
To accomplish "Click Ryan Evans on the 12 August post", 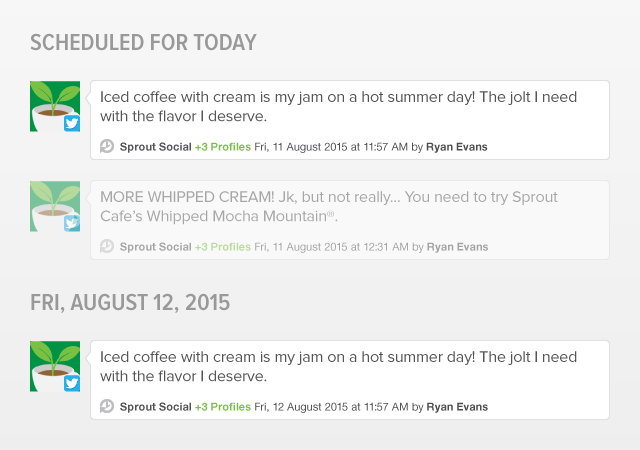I will pyautogui.click(x=457, y=407).
